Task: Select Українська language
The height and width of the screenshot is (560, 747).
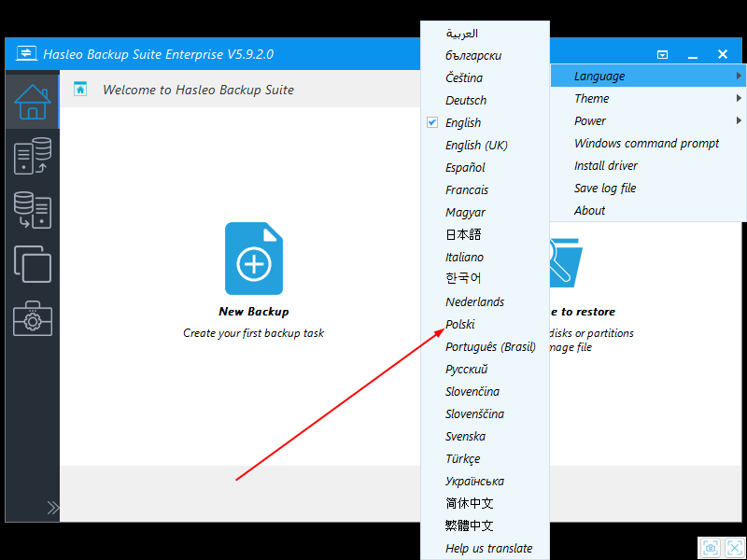Action: click(485, 481)
